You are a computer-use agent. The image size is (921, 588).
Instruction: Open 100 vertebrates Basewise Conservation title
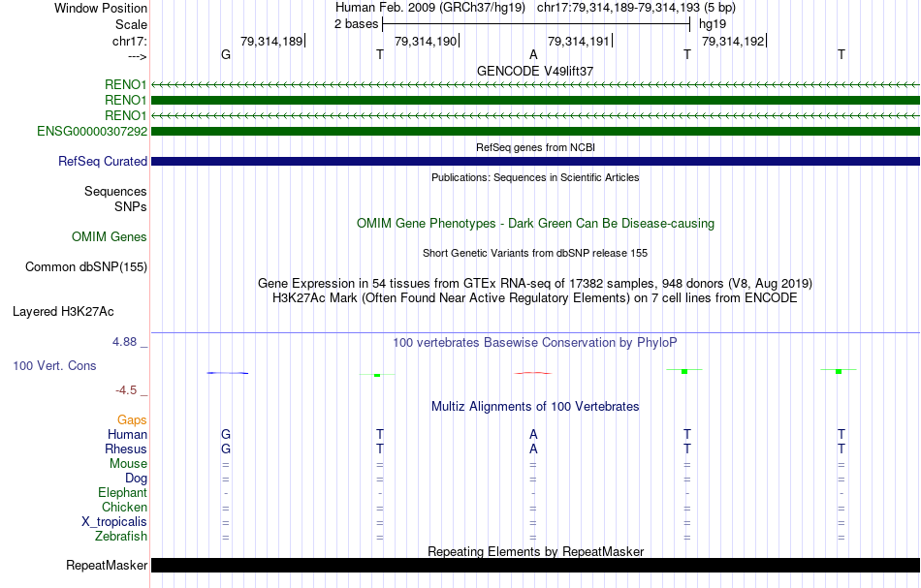tap(535, 342)
